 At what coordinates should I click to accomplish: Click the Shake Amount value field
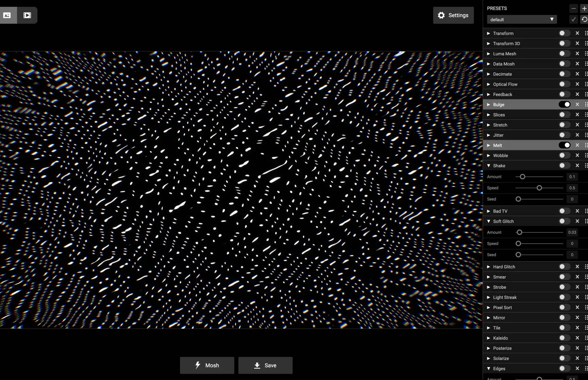point(572,177)
